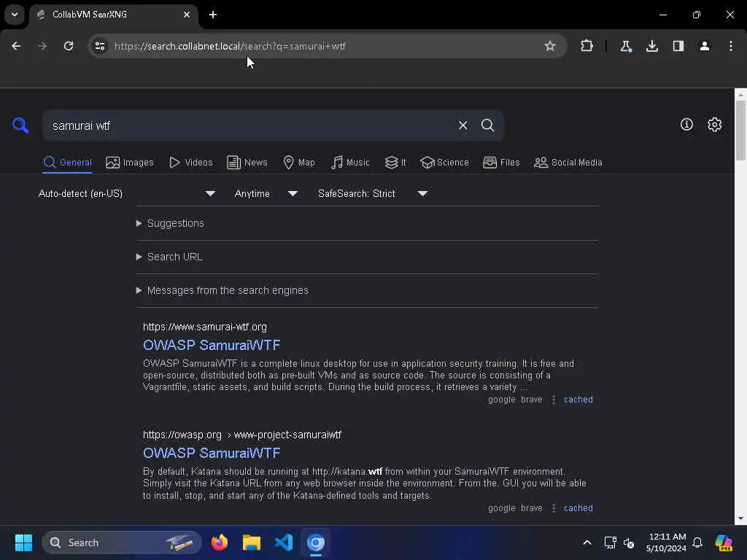Go back with the browser back arrow

coord(16,46)
